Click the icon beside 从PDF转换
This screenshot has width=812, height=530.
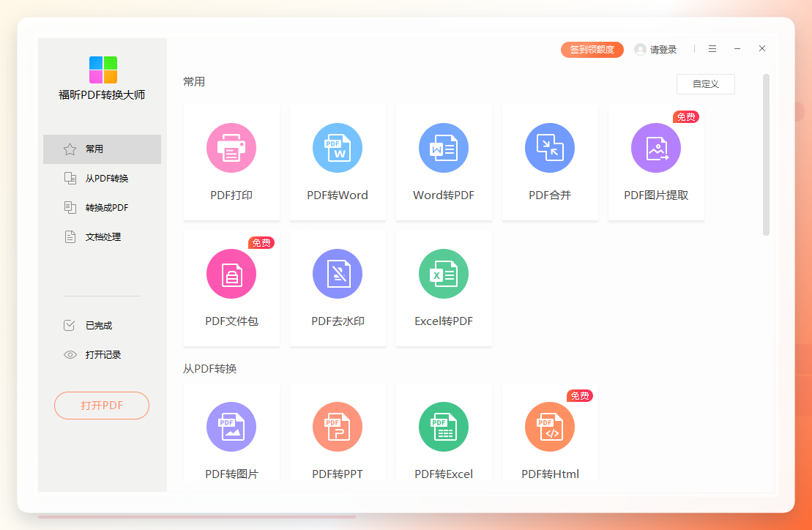pos(70,178)
